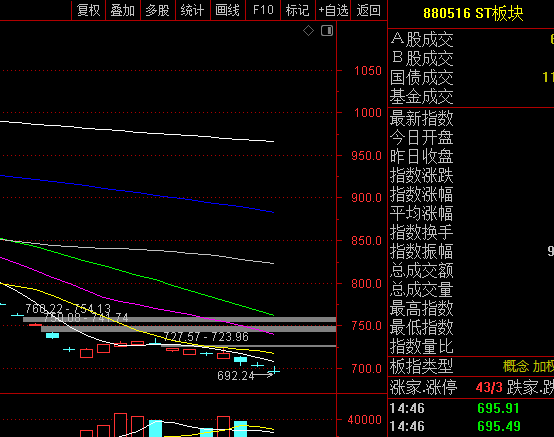Viewport: 554px width, 437px height.
Task: Click the diamond icon above the chart
Action: pos(308,31)
